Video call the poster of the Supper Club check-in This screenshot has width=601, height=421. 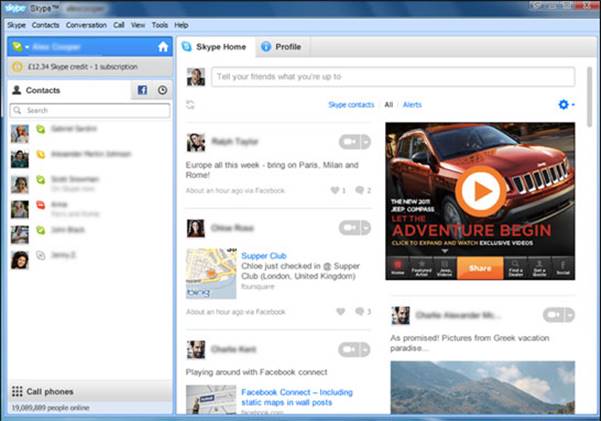pyautogui.click(x=350, y=228)
